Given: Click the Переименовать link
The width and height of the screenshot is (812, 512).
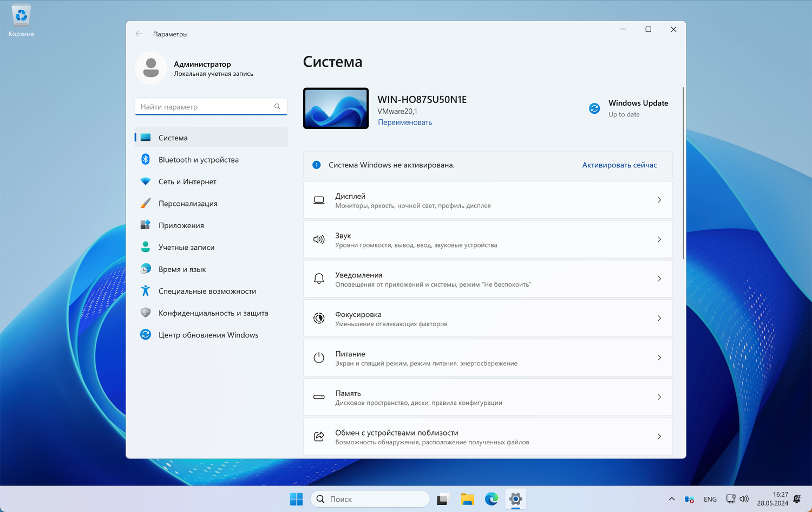Looking at the screenshot, I should (x=405, y=122).
